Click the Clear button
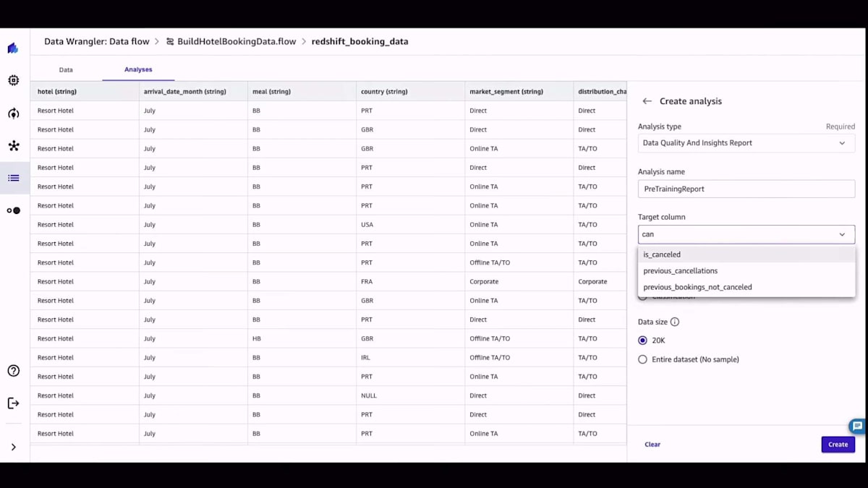Screen dimensions: 868x488 click(652, 445)
